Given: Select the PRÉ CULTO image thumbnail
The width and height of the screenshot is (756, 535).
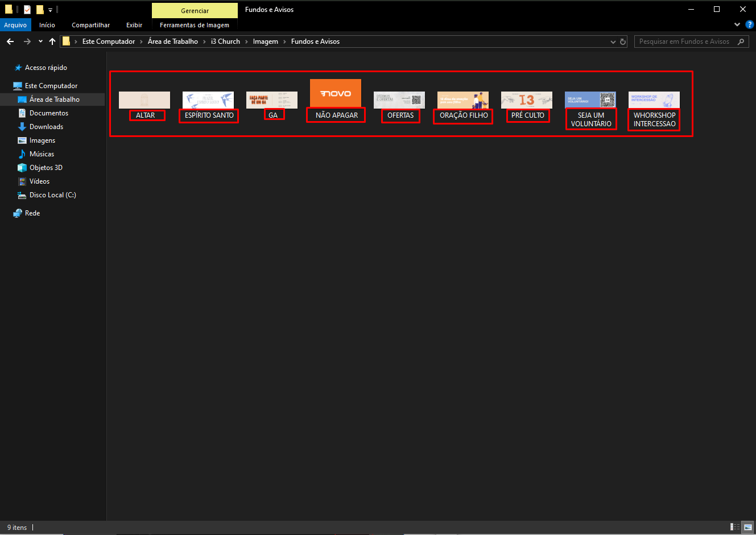Looking at the screenshot, I should point(527,100).
